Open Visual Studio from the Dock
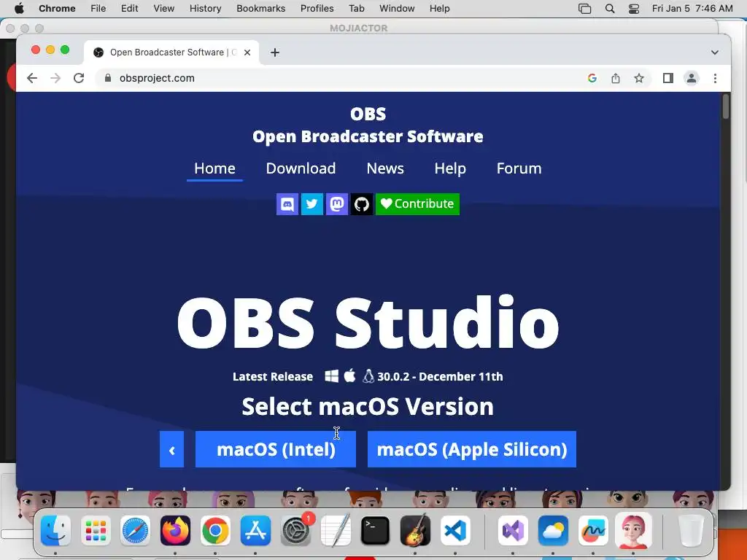Viewport: 747px width, 560px height. 513,530
